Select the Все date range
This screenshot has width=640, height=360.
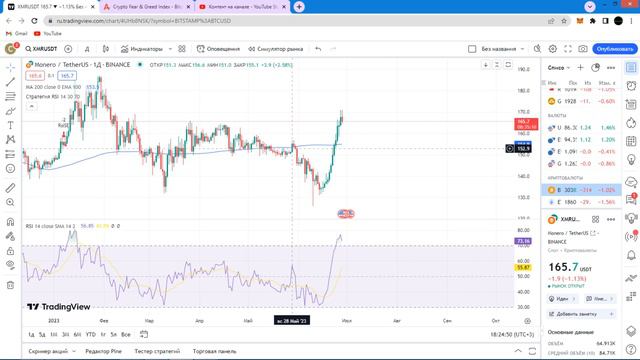(x=126, y=335)
